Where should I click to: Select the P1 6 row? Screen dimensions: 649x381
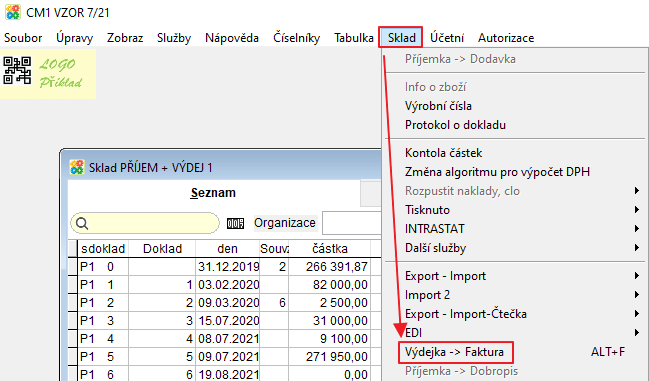[x=224, y=374]
